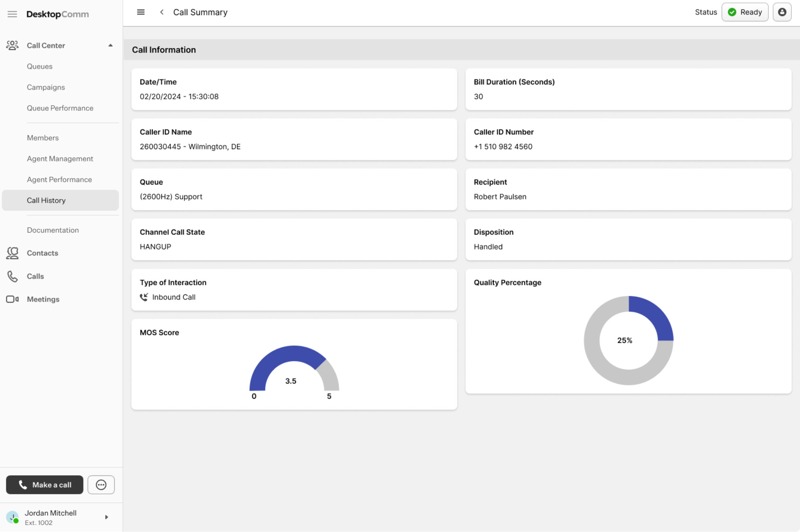Open Agent Performance page
This screenshot has height=532, width=800.
tap(59, 180)
